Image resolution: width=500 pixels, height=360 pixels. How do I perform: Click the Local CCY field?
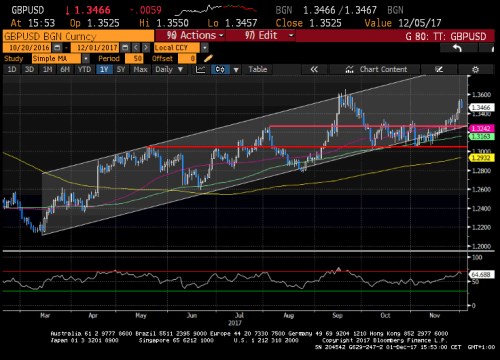(x=177, y=48)
